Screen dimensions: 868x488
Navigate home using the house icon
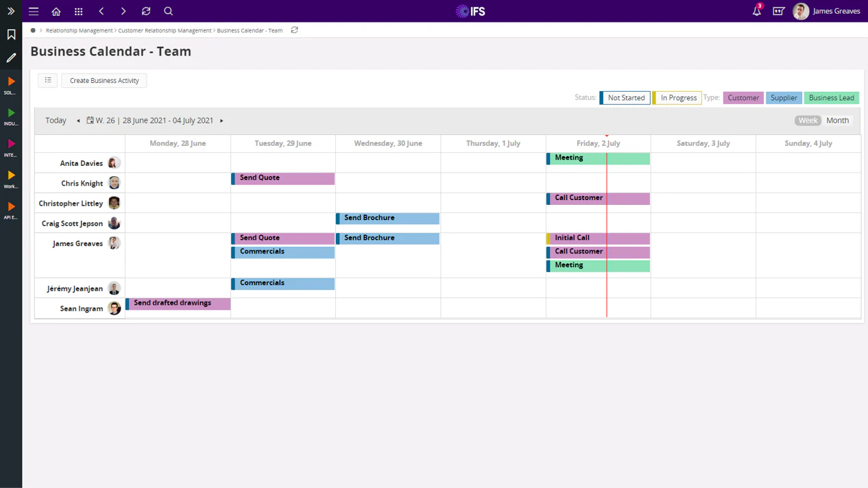point(56,11)
